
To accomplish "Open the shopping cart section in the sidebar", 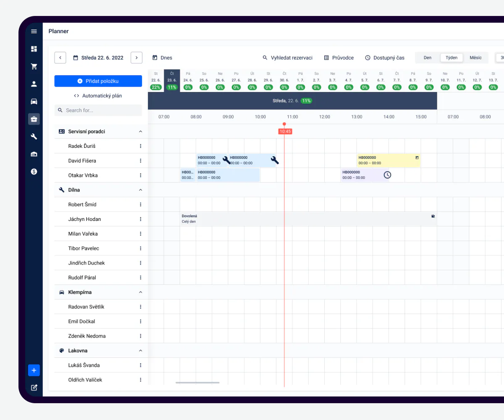I will point(34,66).
